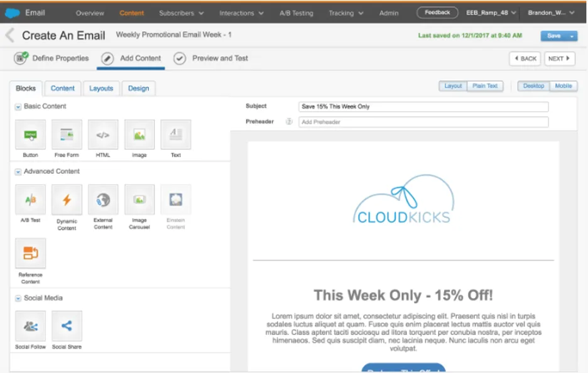Viewport: 588px width, 373px height.
Task: Select the Einstein Content block
Action: [x=176, y=200]
